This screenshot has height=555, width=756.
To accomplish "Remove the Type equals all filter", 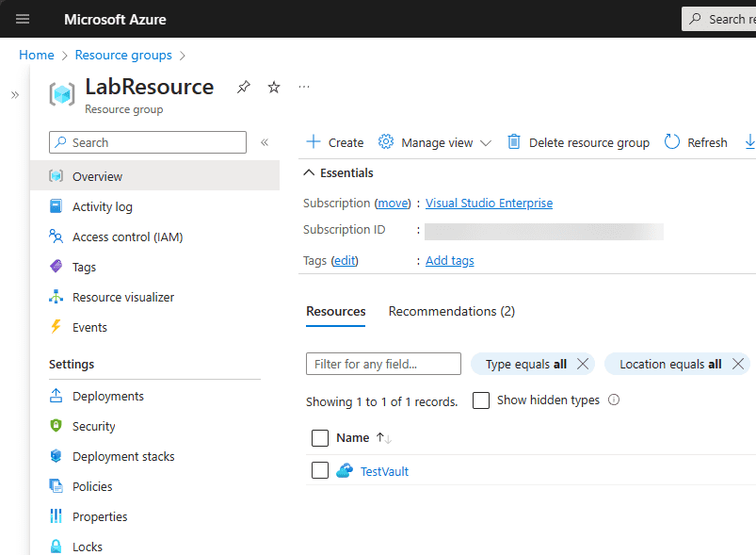I will click(x=583, y=364).
